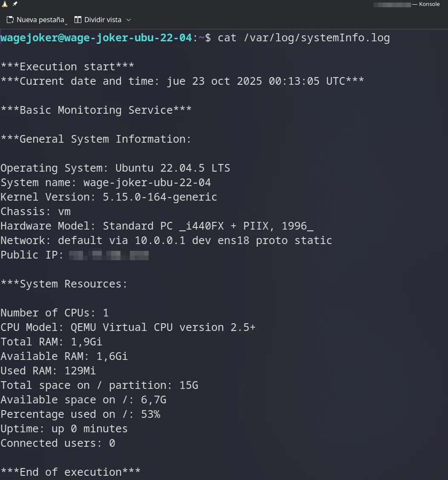
Task: Open the Dividir vista chevron menu
Action: pos(129,20)
